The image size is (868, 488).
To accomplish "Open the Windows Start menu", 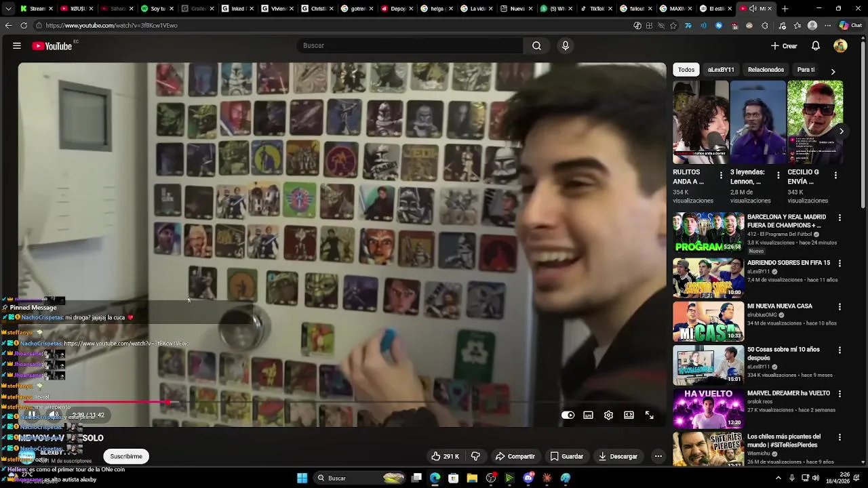I will coord(302,478).
